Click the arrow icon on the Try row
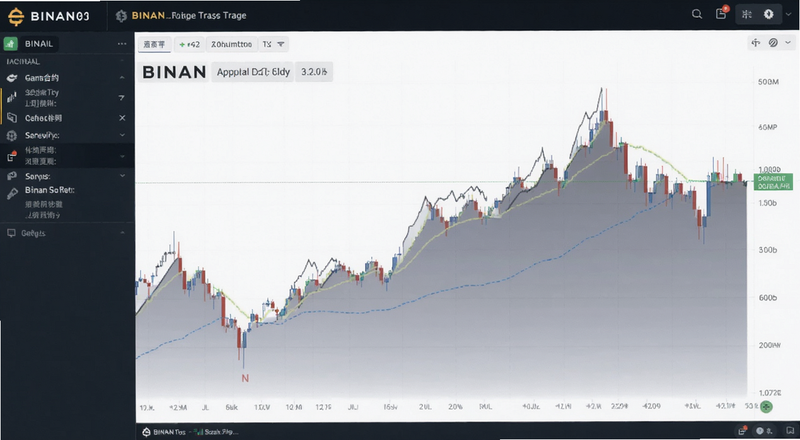This screenshot has height=440, width=800. click(x=121, y=97)
